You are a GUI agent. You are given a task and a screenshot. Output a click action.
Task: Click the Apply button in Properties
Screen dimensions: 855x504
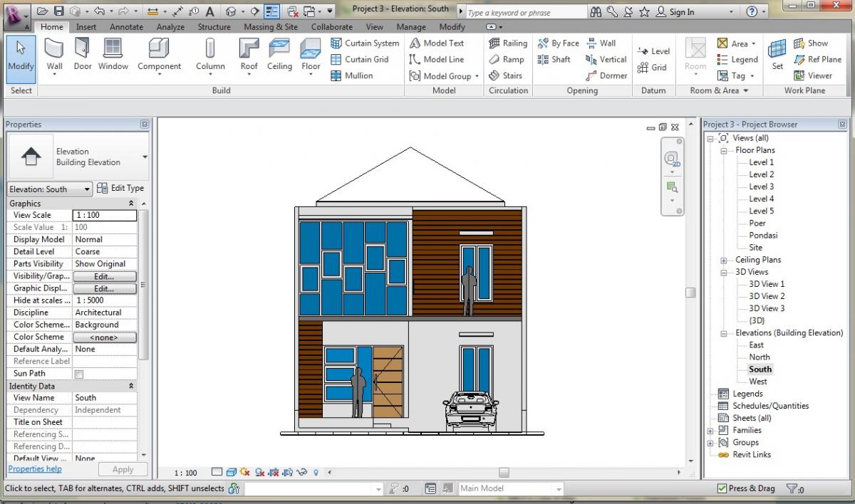tap(123, 469)
